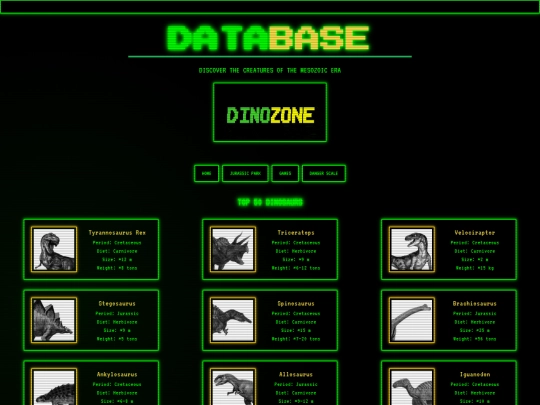Screen dimensions: 540x405
Task: Open the Brachiosaurus neck thumbnail image
Action: coord(412,320)
